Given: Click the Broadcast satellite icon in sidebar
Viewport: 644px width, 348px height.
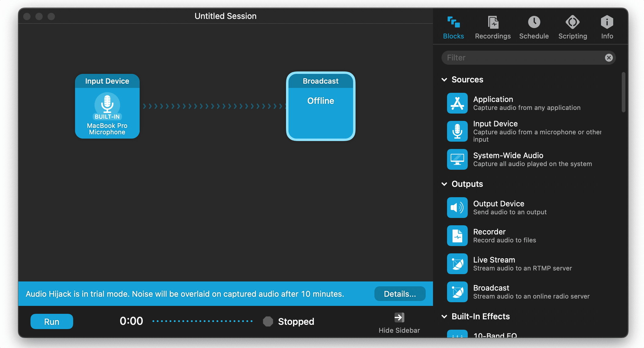Looking at the screenshot, I should 457,292.
